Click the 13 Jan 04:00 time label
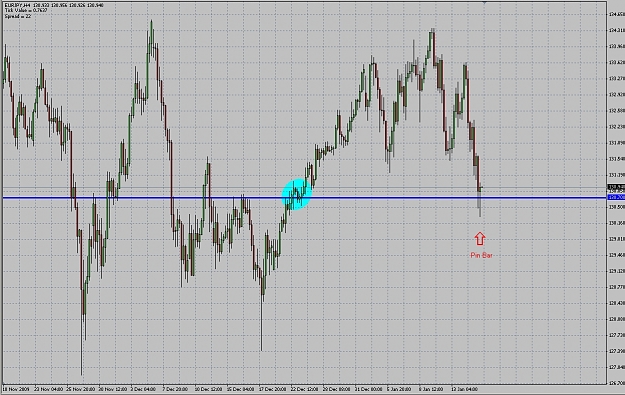625x395 pixels. click(465, 389)
